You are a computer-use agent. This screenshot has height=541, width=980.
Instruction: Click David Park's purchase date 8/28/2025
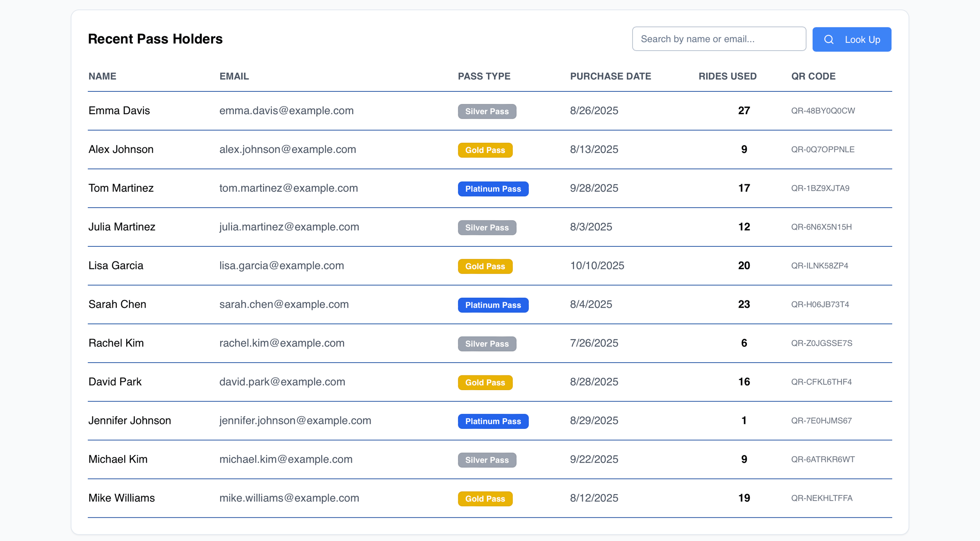click(x=594, y=382)
